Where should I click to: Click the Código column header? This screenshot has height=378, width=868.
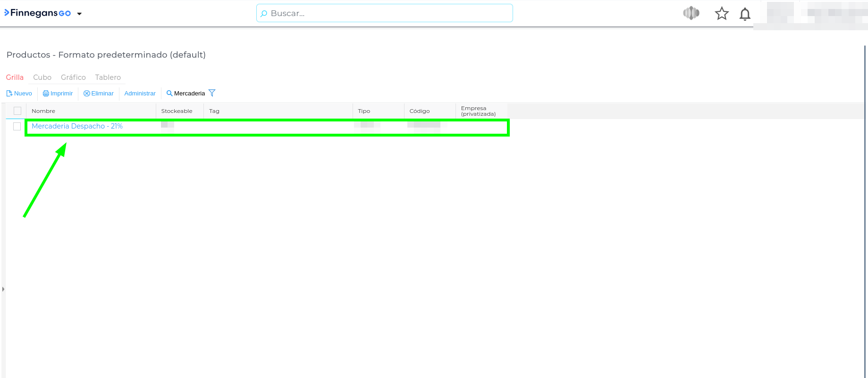pyautogui.click(x=419, y=111)
